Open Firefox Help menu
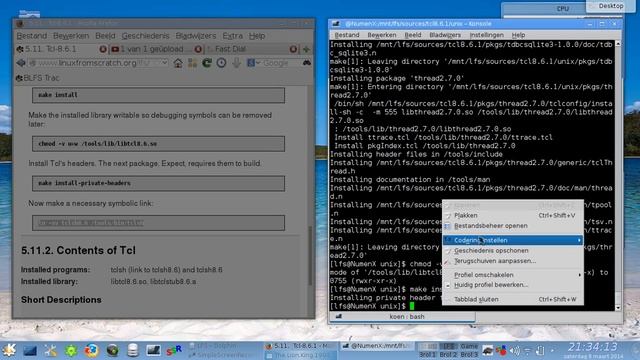640x360 pixels. (257, 36)
